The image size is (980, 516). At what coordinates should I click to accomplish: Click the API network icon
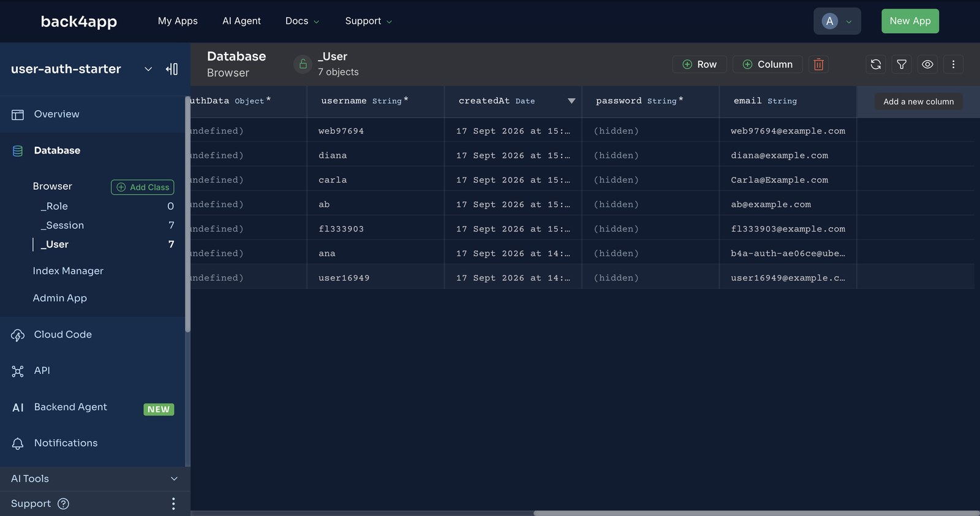click(x=18, y=371)
